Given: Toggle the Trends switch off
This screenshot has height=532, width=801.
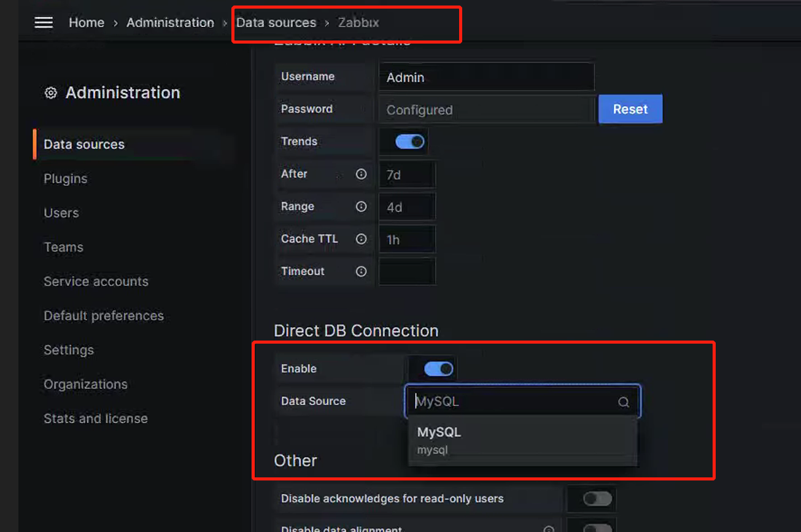Looking at the screenshot, I should pyautogui.click(x=409, y=142).
